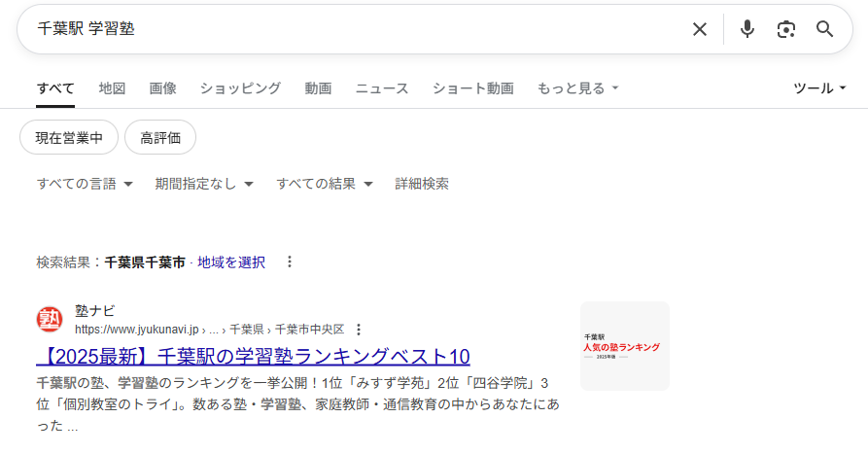Clear the search query with X icon
This screenshot has height=453, width=868.
point(700,29)
